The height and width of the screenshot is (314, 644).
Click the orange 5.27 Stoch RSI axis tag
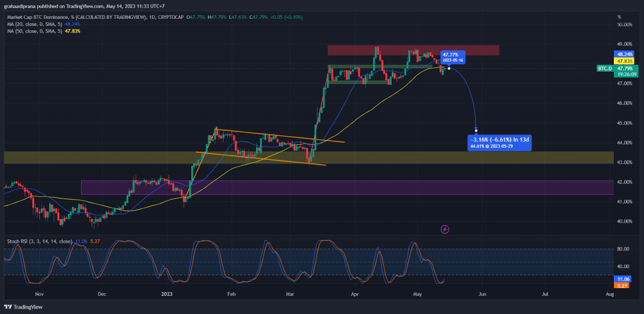pyautogui.click(x=620, y=285)
